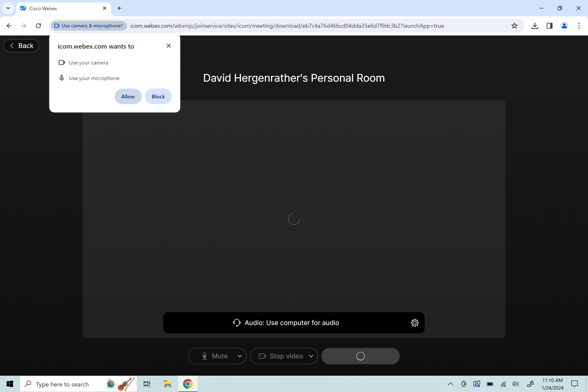
Task: Click the address bar URL
Action: (287, 26)
